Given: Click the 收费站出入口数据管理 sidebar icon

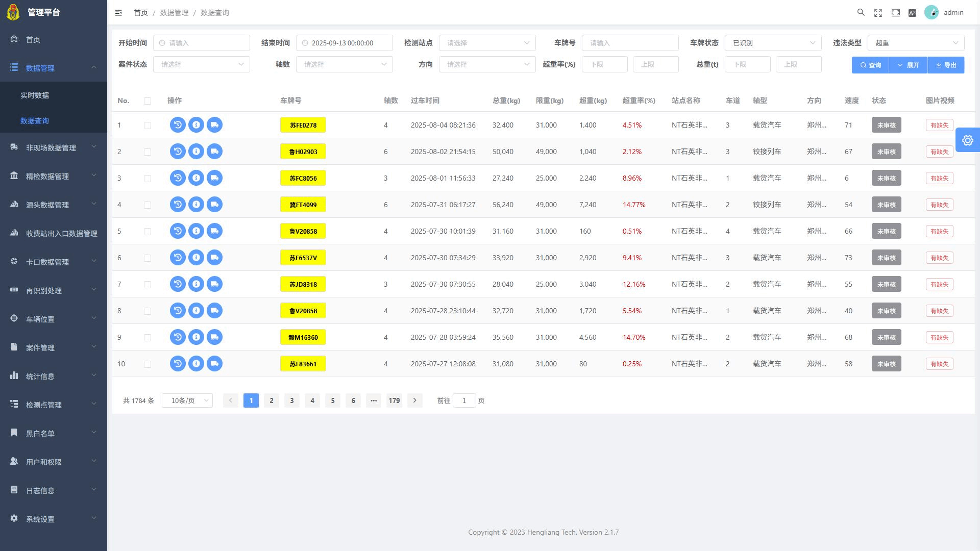Looking at the screenshot, I should (14, 233).
